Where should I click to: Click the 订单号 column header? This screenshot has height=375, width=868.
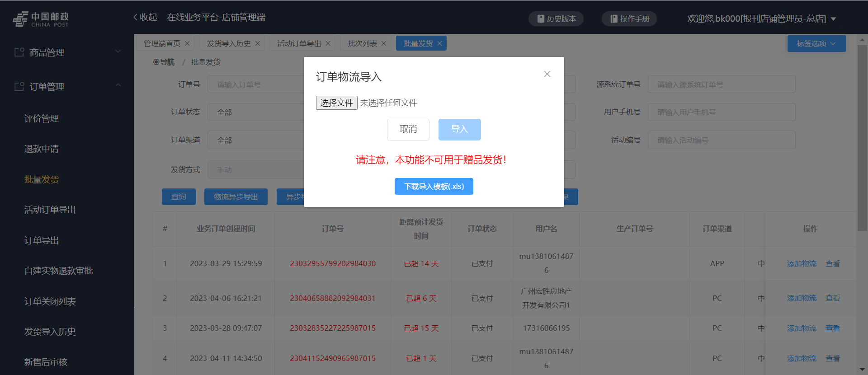click(x=333, y=229)
